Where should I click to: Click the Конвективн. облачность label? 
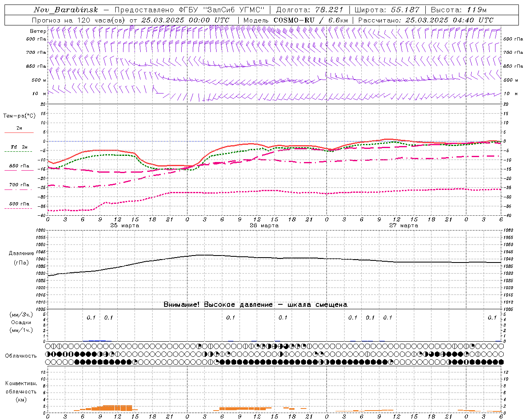tap(21, 388)
